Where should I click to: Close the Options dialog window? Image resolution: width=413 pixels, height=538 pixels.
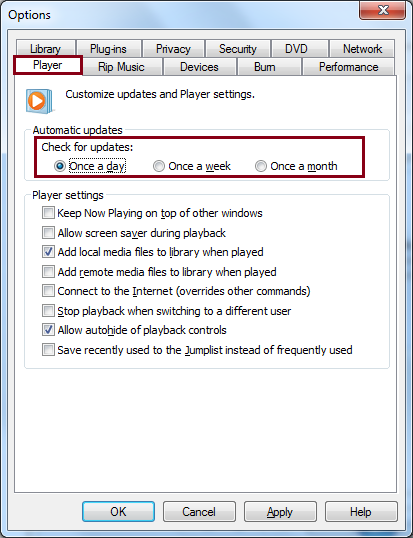pos(382,10)
